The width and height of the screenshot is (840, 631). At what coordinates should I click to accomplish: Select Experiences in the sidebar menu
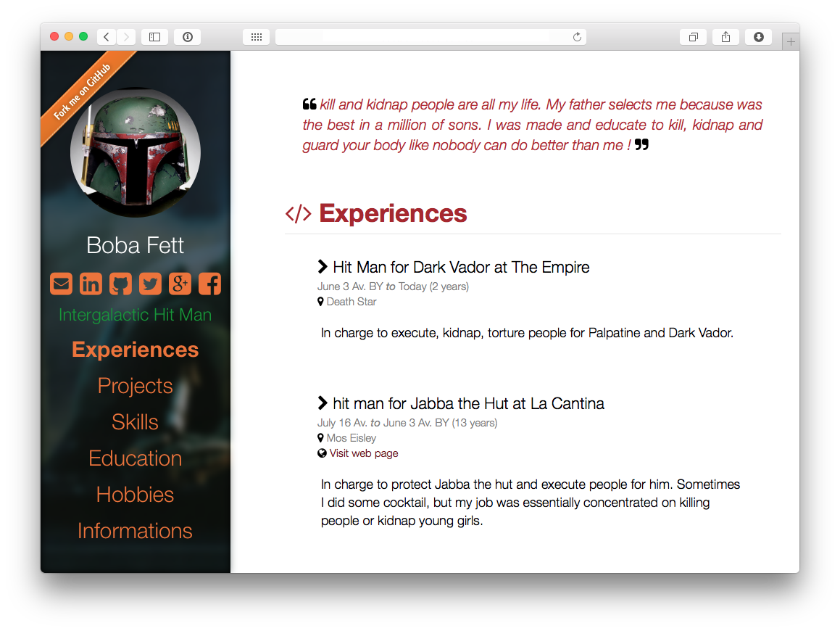[x=135, y=350]
